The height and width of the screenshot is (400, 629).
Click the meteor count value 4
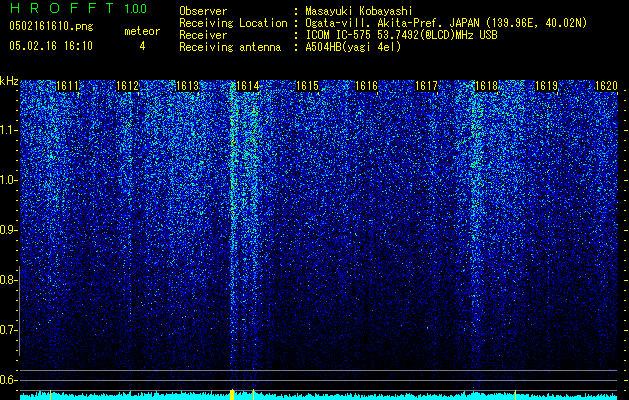coord(142,46)
